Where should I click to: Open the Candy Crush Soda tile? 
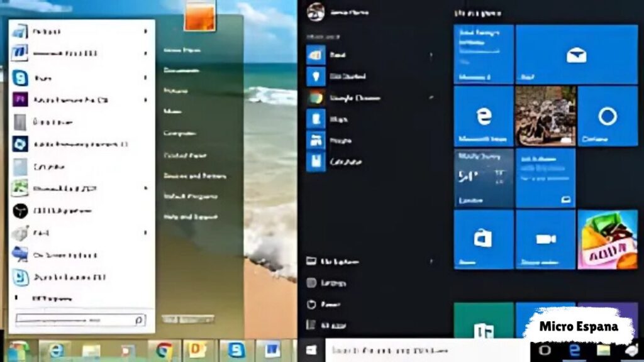click(608, 239)
